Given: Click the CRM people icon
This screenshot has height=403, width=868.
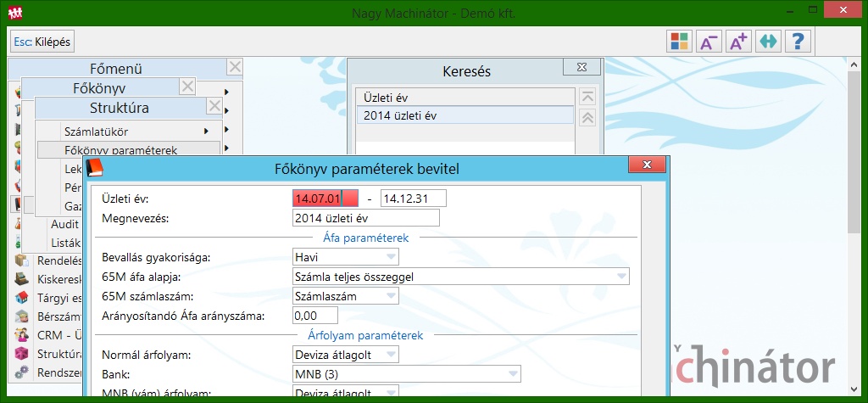Looking at the screenshot, I should 21,335.
